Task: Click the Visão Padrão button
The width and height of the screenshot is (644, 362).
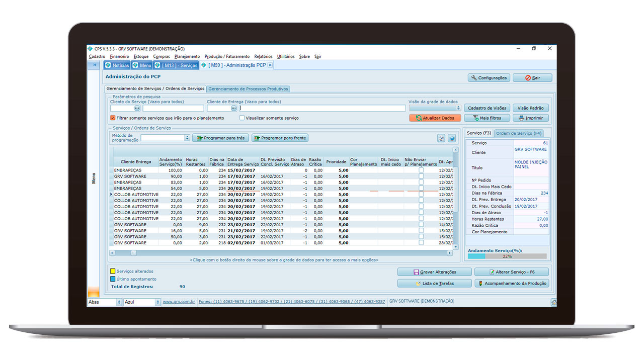Action: tap(530, 108)
